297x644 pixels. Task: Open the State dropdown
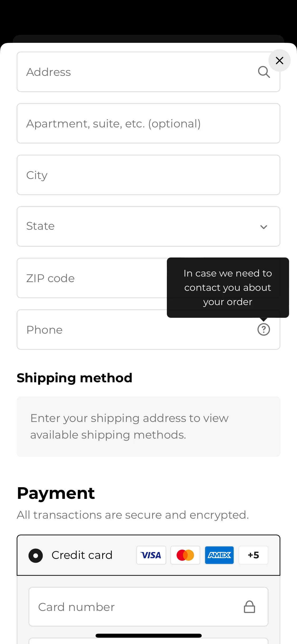148,227
